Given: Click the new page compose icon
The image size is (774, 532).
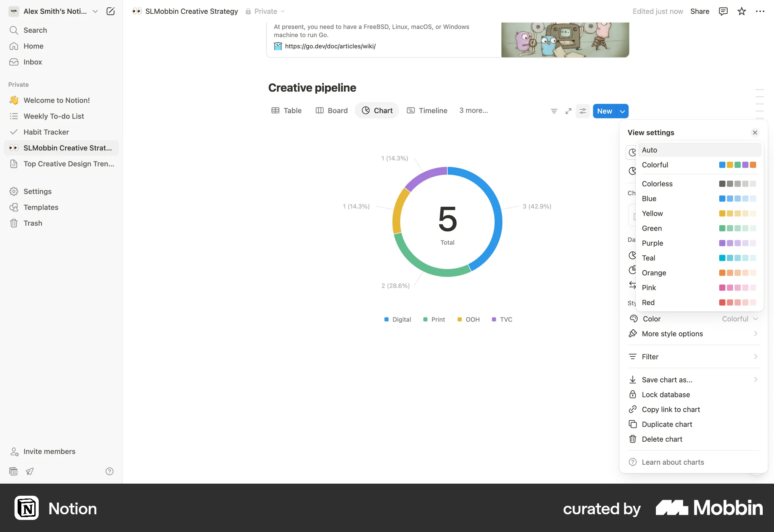Looking at the screenshot, I should [x=110, y=11].
